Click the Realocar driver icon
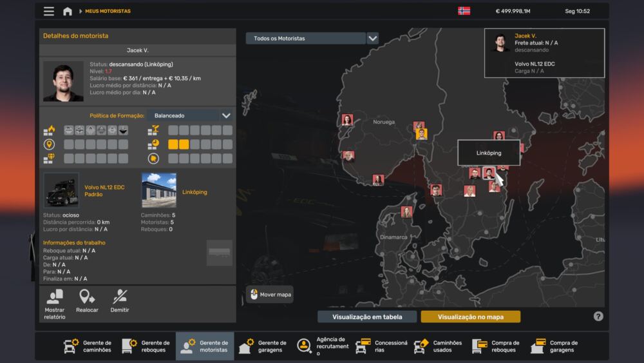Screen dimensions: 644x363 87,297
